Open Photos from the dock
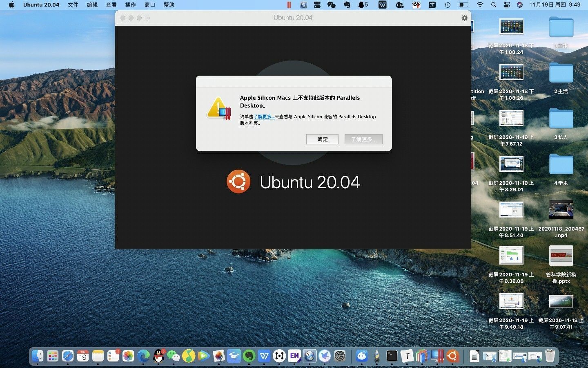 pos(128,356)
